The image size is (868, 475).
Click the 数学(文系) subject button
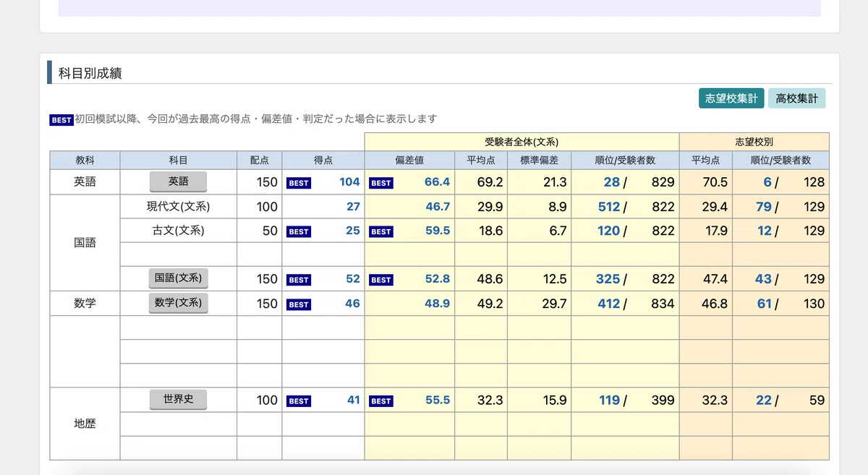click(178, 303)
